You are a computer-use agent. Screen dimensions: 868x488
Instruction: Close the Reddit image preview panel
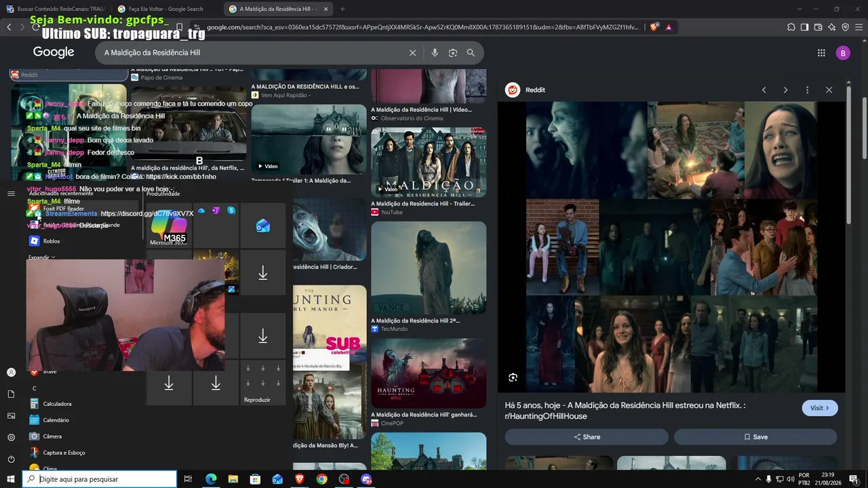pyautogui.click(x=829, y=90)
